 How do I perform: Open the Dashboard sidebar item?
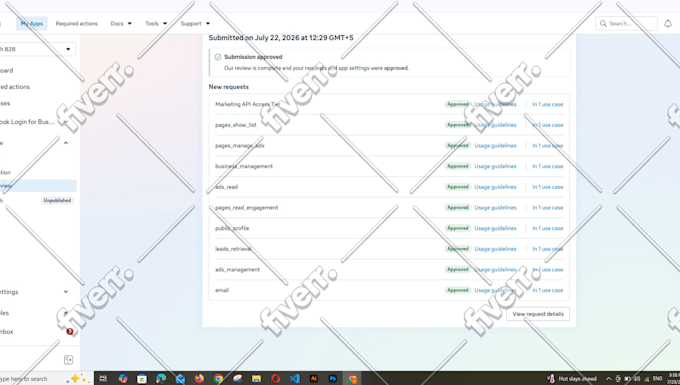[7, 70]
